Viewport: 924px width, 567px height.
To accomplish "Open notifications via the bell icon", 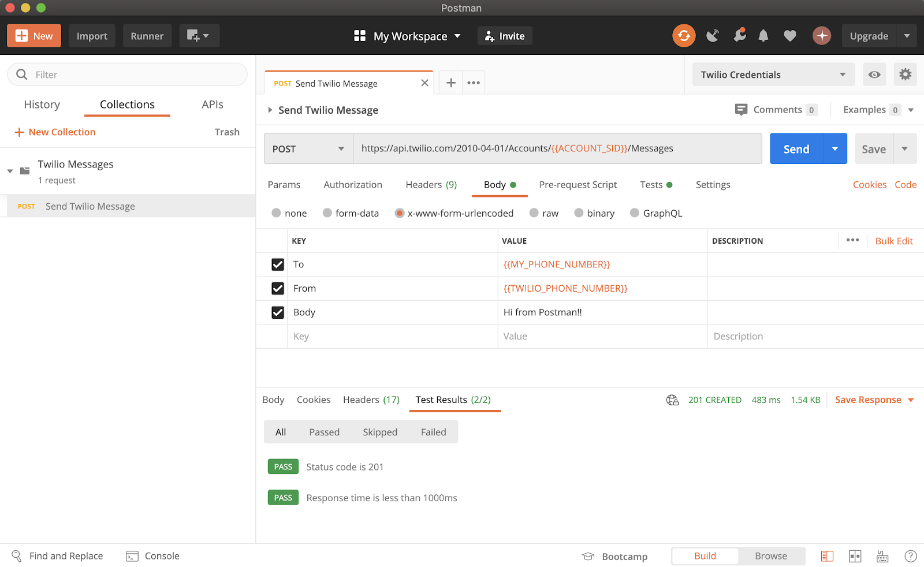I will [763, 35].
